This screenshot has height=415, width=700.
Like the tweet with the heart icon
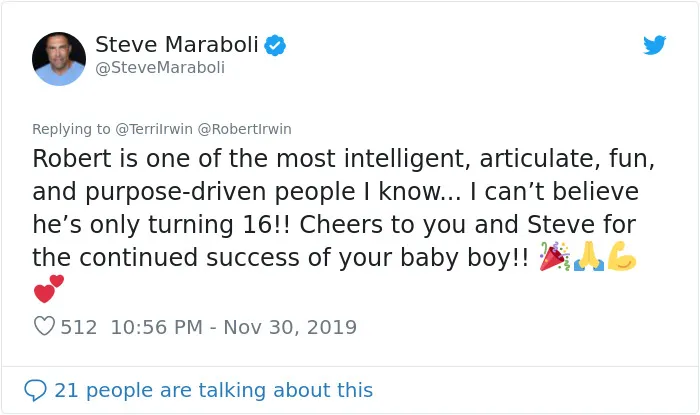coord(44,326)
